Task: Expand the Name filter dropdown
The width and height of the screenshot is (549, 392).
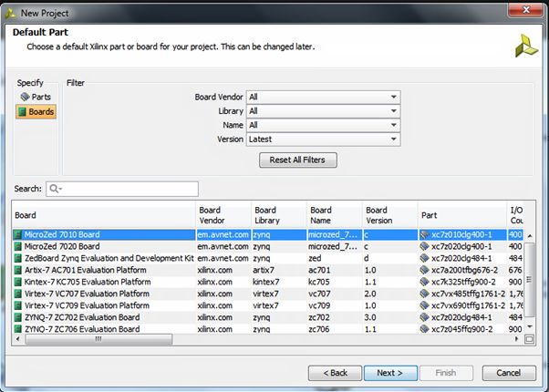Action: [394, 126]
